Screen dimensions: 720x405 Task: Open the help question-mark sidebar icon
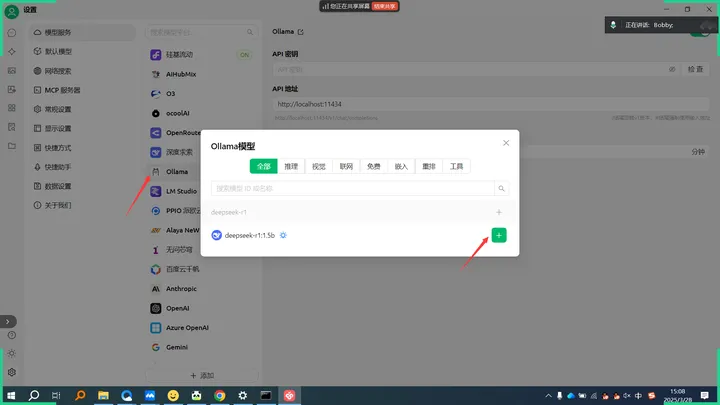tap(12, 335)
